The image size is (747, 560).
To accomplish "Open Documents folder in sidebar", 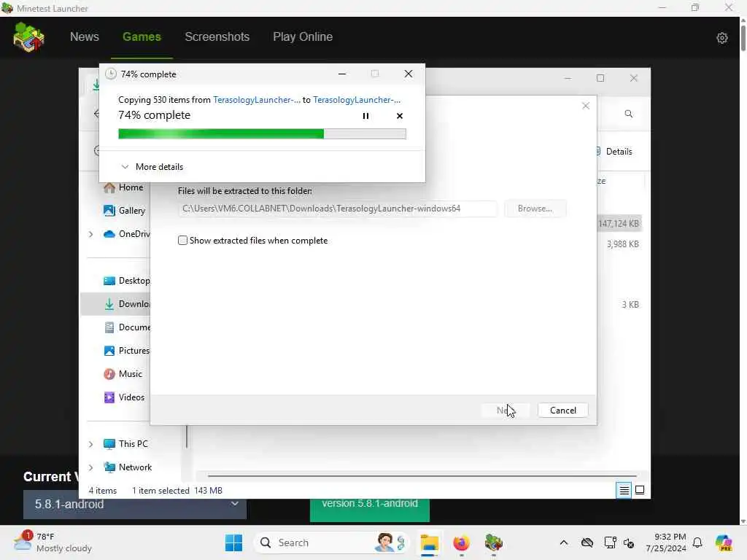I will 127,327.
